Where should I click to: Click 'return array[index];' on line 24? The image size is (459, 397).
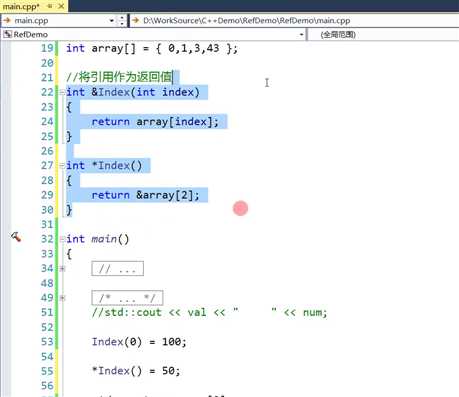[155, 122]
